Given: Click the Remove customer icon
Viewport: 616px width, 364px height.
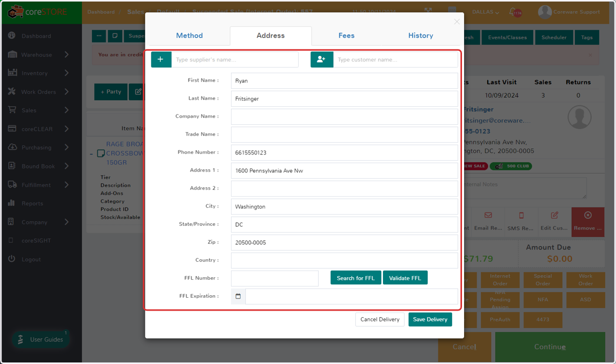Looking at the screenshot, I should [588, 216].
